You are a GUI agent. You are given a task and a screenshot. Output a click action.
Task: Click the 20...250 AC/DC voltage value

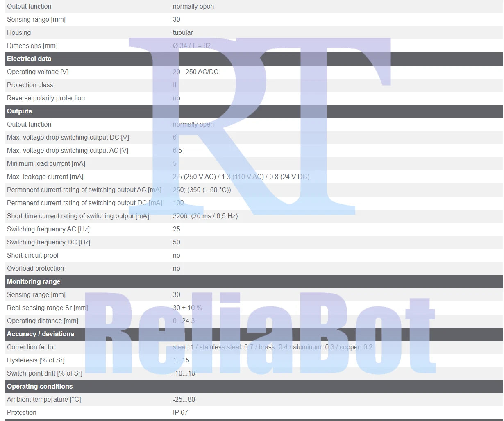(195, 72)
